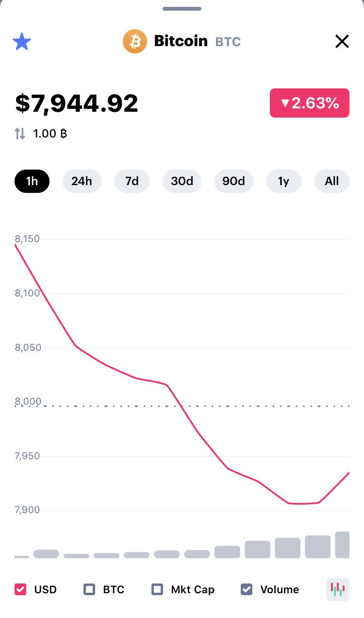Uncheck the USD checkbox
364x618 pixels.
(x=20, y=589)
